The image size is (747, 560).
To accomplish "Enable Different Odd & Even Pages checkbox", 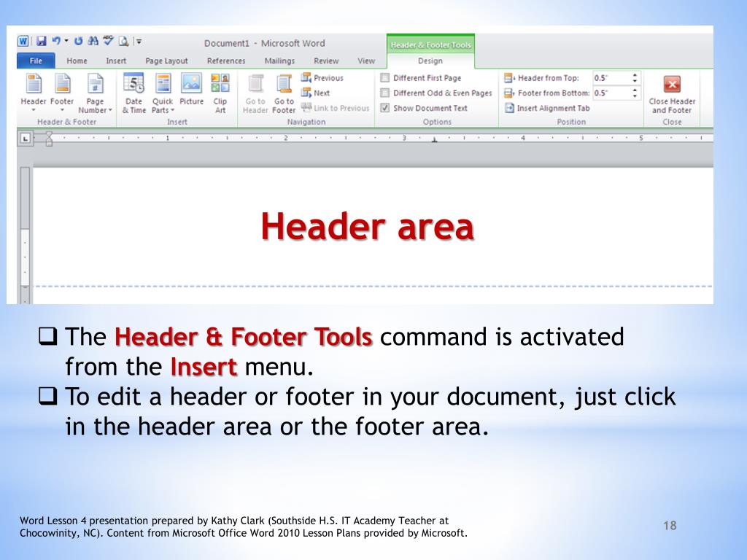I will click(385, 93).
